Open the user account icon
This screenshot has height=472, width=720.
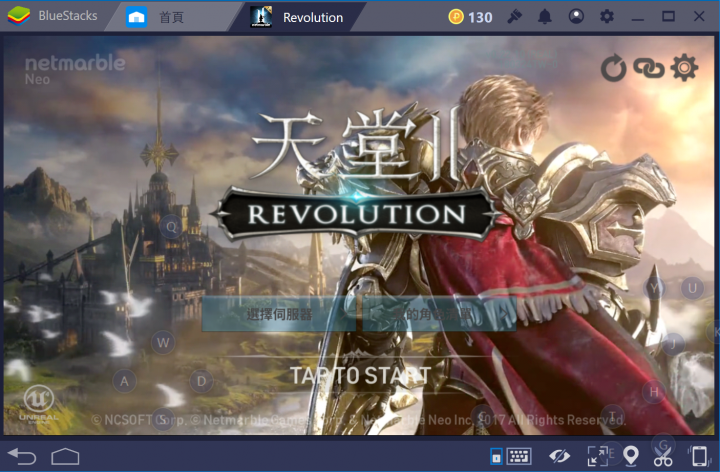point(576,17)
